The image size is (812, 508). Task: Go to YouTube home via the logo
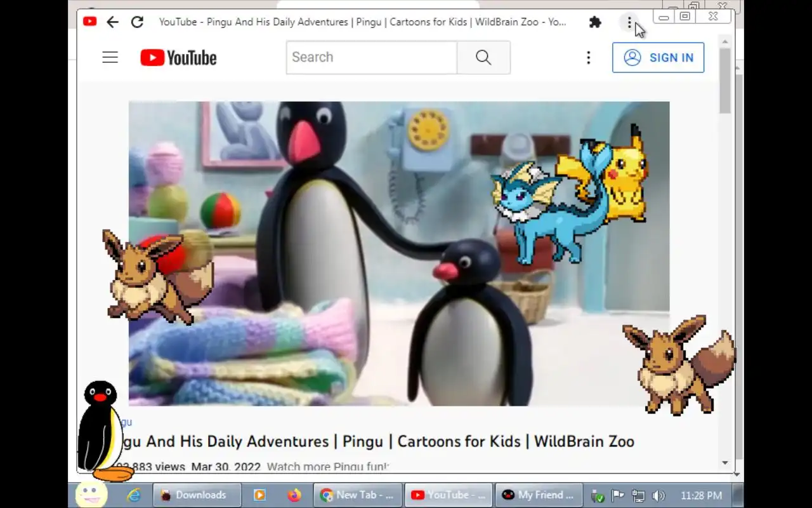(x=178, y=58)
